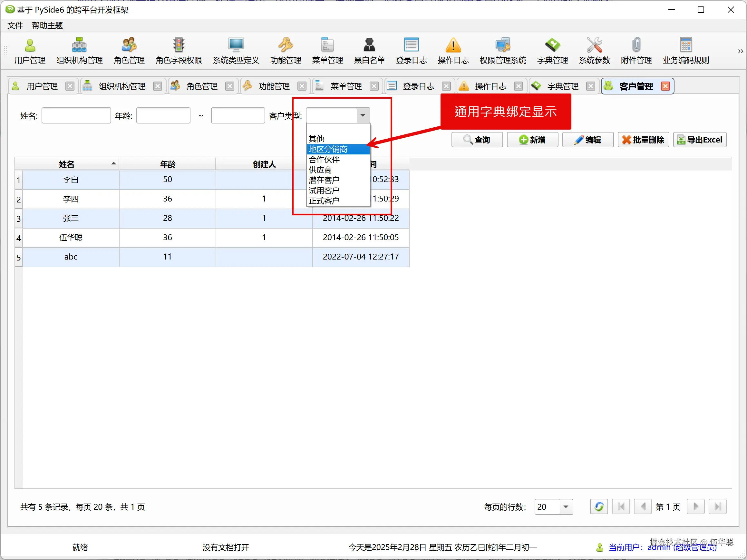
Task: Click the 姓名 search input field
Action: click(76, 115)
